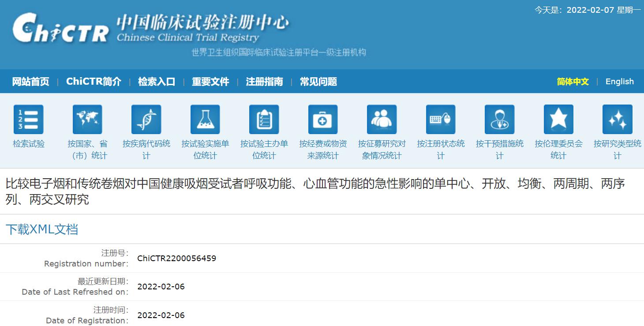Select the 按疾病代码统计 DNA icon
This screenshot has width=644, height=326.
click(146, 119)
